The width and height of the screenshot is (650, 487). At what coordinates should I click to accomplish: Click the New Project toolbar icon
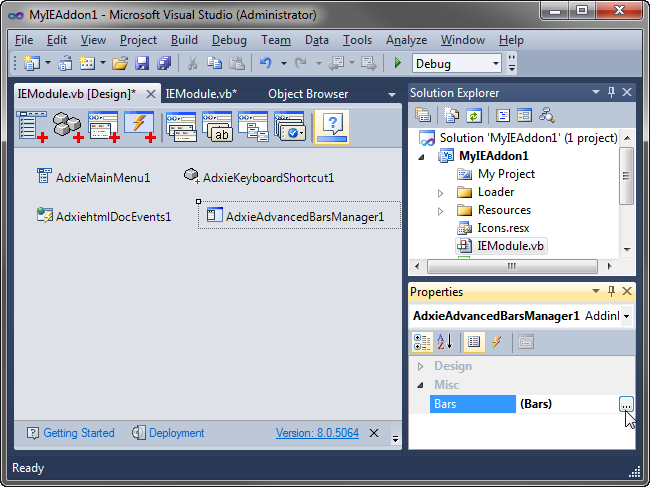(32, 63)
